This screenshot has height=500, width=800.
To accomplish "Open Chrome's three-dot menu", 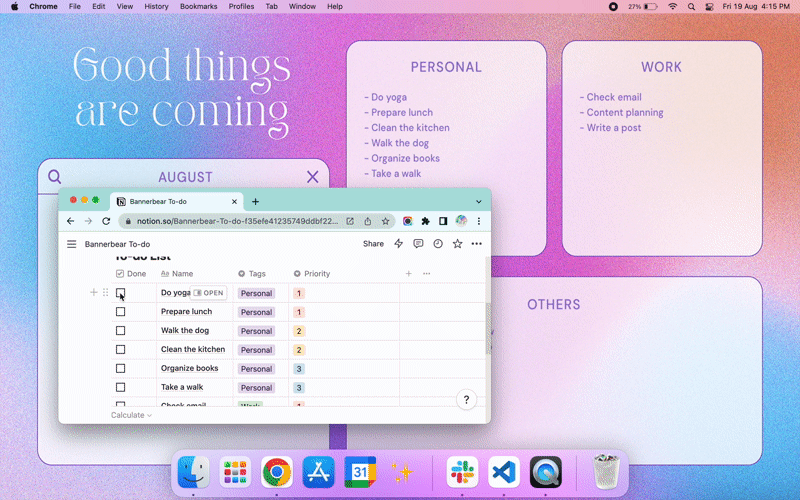I will click(x=479, y=221).
